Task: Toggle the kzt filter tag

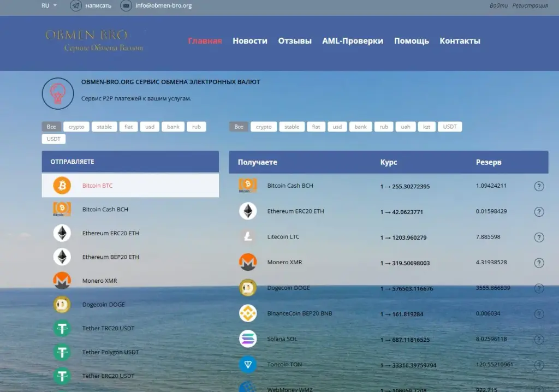Action: tap(427, 127)
